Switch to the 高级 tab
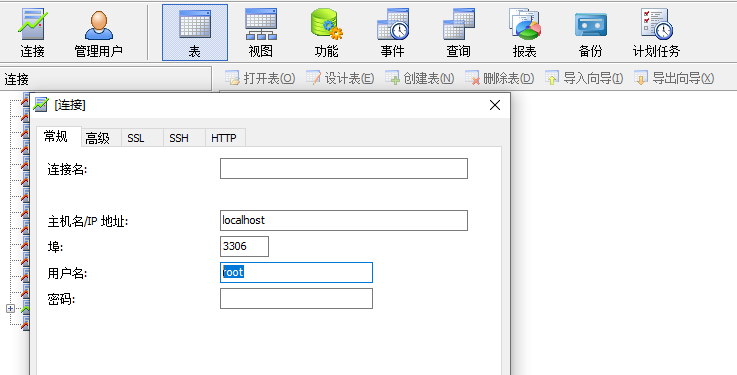The height and width of the screenshot is (375, 737). pos(97,138)
